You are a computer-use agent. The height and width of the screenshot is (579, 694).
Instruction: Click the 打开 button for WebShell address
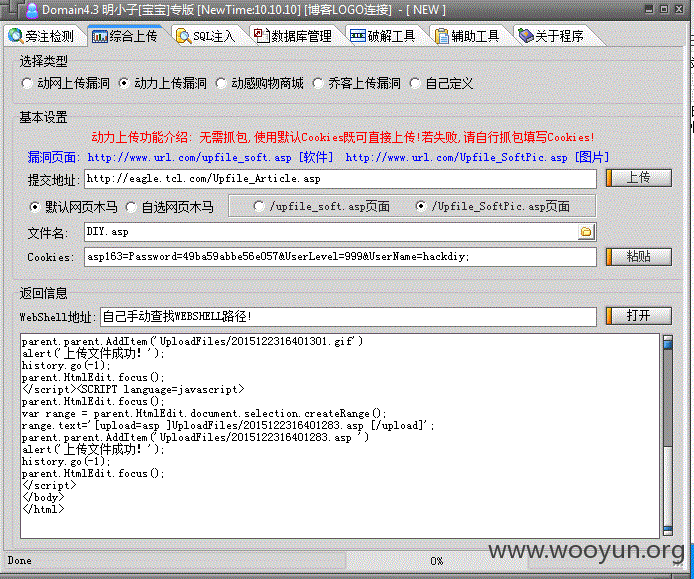click(639, 316)
